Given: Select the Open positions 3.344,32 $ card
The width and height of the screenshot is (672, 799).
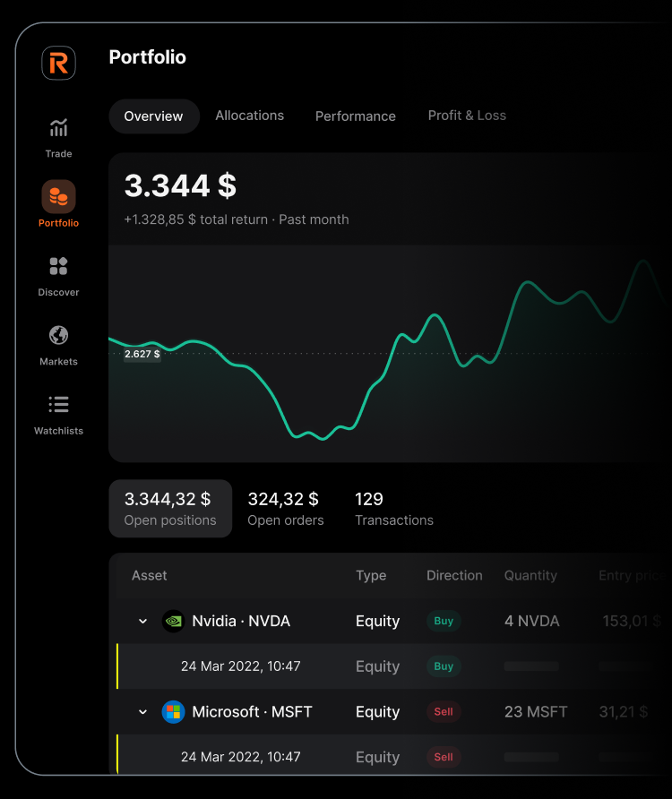Looking at the screenshot, I should pyautogui.click(x=170, y=509).
